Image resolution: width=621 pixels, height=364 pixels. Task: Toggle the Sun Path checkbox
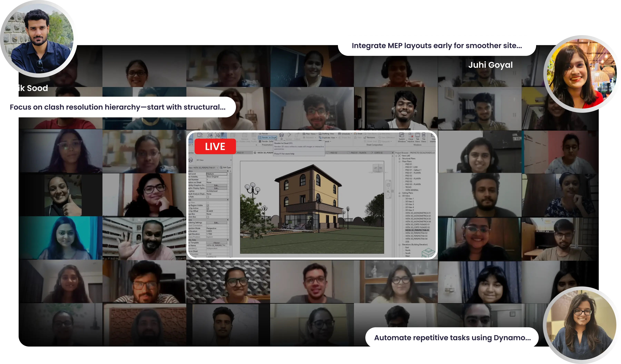coord(208,197)
